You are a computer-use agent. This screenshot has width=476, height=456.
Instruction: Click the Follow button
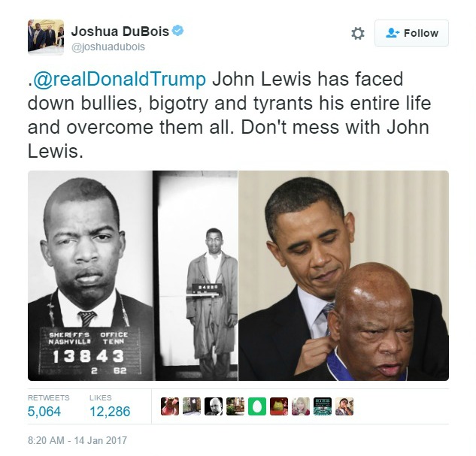click(x=411, y=33)
